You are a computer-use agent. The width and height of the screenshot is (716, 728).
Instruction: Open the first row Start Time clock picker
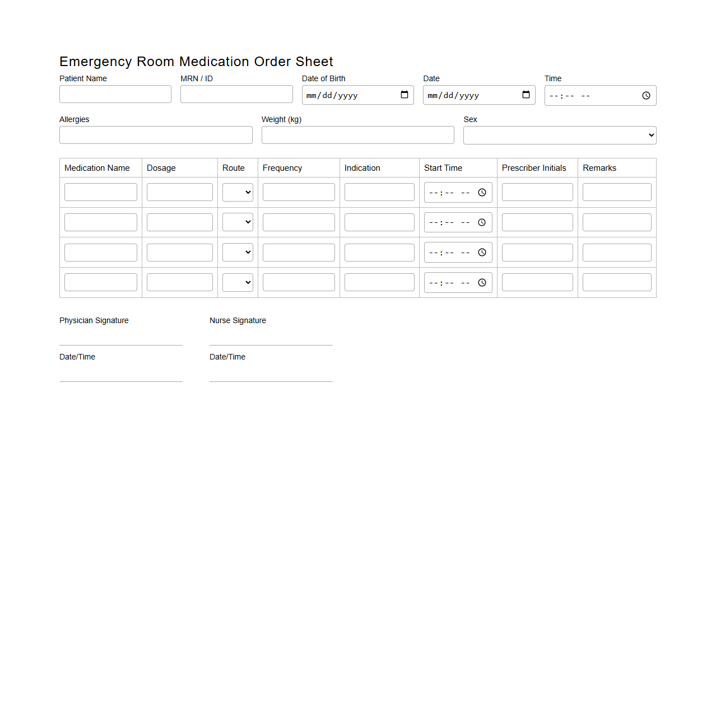click(482, 192)
